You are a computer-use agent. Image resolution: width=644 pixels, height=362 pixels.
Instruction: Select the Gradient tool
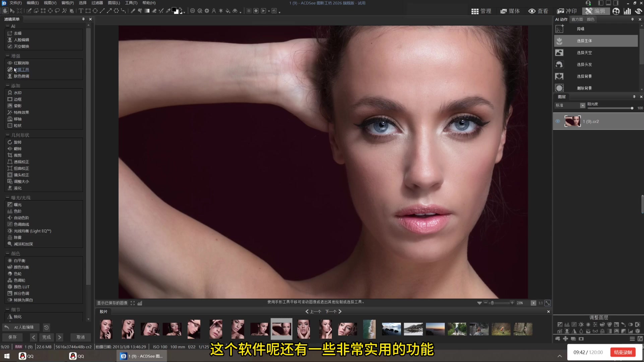click(147, 11)
